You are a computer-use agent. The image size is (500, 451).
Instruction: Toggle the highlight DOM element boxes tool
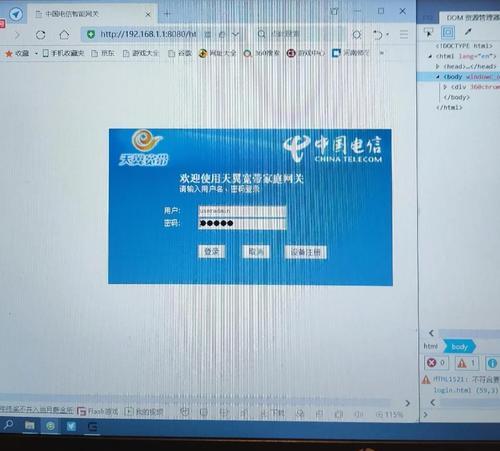pos(448,32)
